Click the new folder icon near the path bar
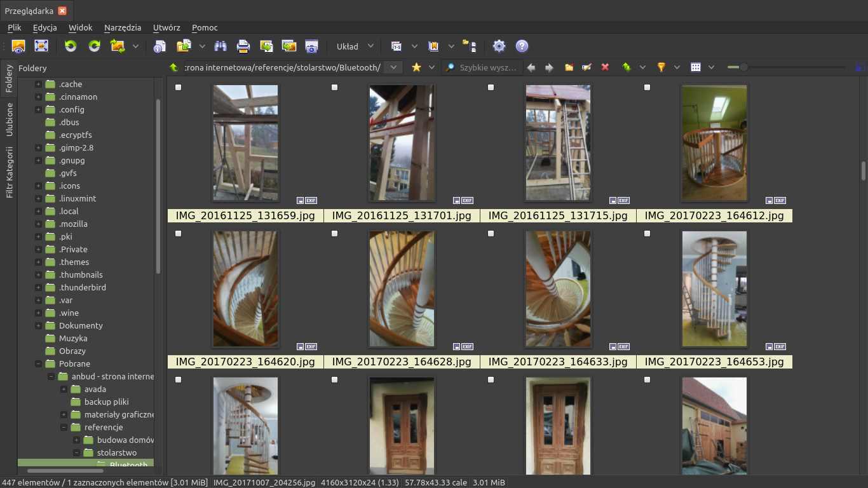The image size is (868, 488). (569, 67)
